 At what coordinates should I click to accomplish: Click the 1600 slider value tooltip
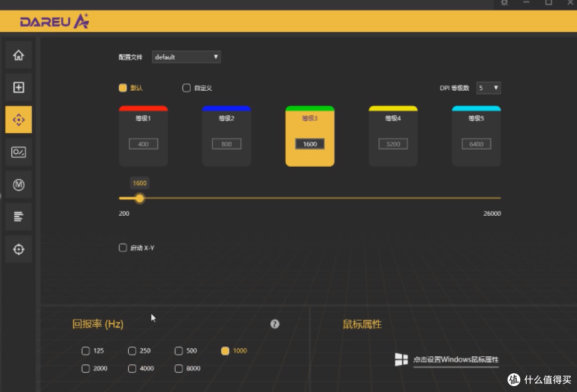(139, 183)
